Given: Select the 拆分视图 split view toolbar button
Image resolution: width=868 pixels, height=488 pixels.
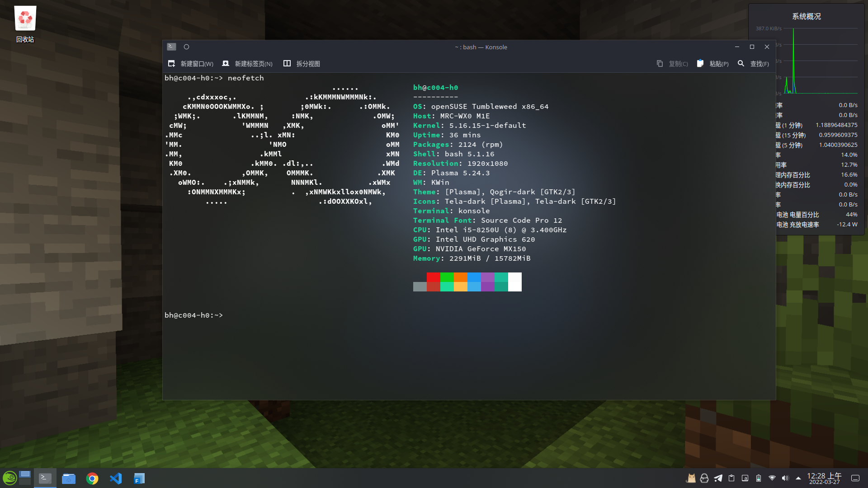Looking at the screenshot, I should 302,64.
